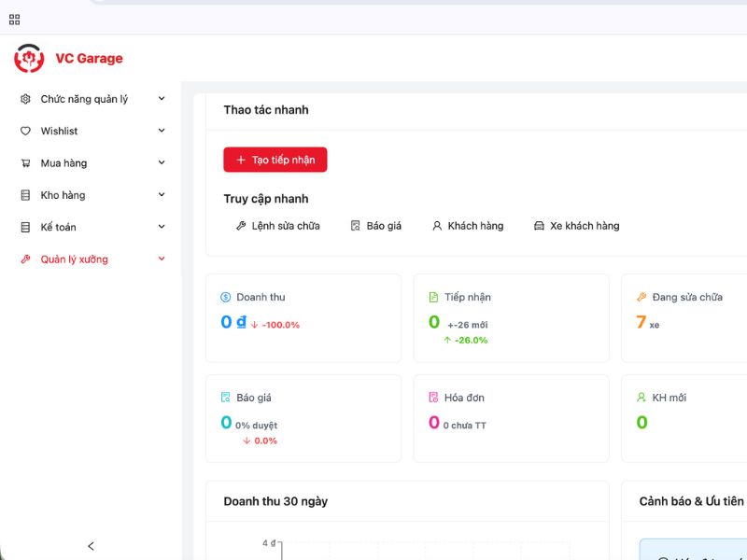Expand the Kho hàng submenu chevron
The width and height of the screenshot is (747, 560).
click(x=162, y=195)
